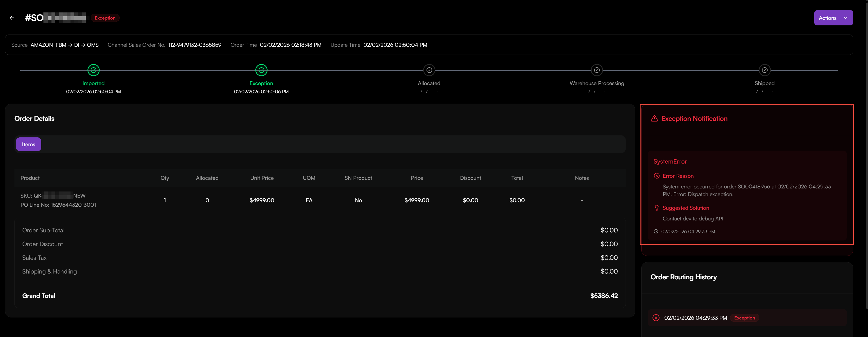Click the Allocated step circle icon

[429, 70]
